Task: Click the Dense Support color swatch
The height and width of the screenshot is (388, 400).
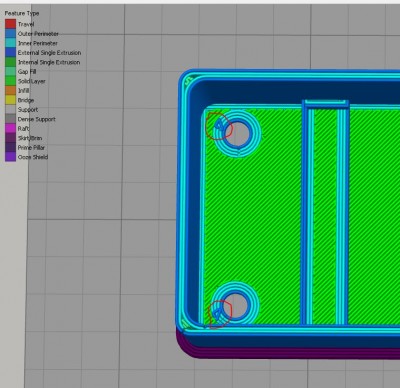Action: point(10,119)
